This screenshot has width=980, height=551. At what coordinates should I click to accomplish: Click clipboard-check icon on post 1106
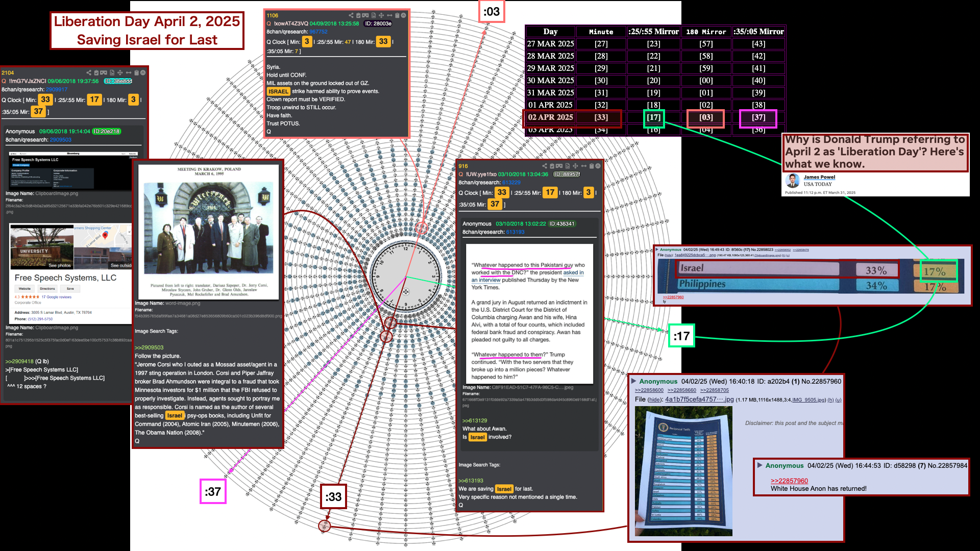(358, 16)
